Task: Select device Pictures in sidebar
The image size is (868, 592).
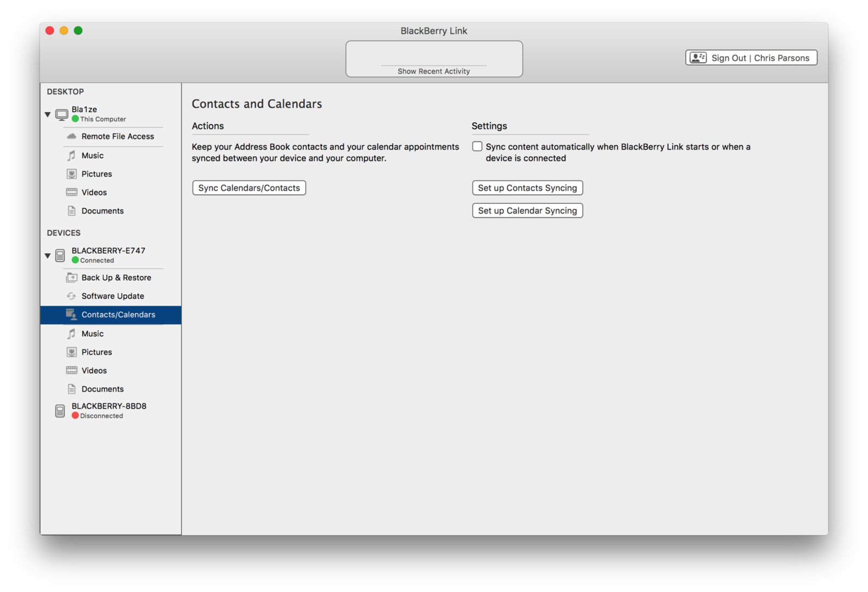Action: (97, 352)
